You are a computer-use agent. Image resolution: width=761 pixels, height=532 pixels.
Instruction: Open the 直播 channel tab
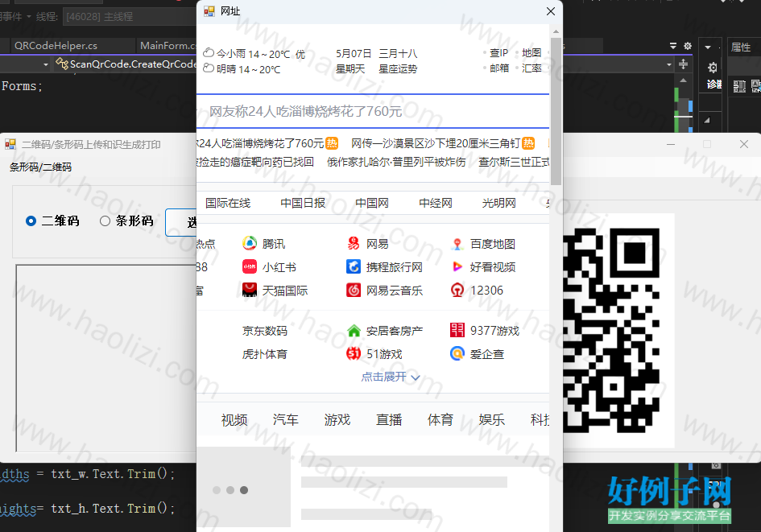389,419
